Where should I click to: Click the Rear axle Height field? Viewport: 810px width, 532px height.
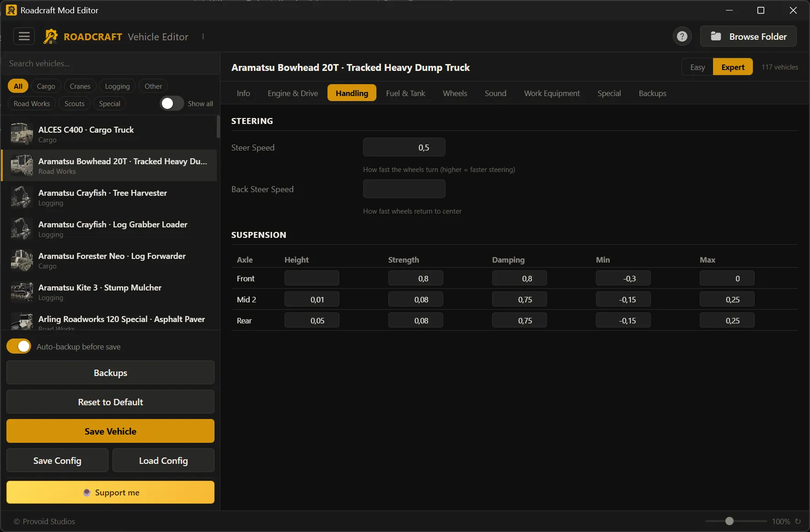click(311, 320)
